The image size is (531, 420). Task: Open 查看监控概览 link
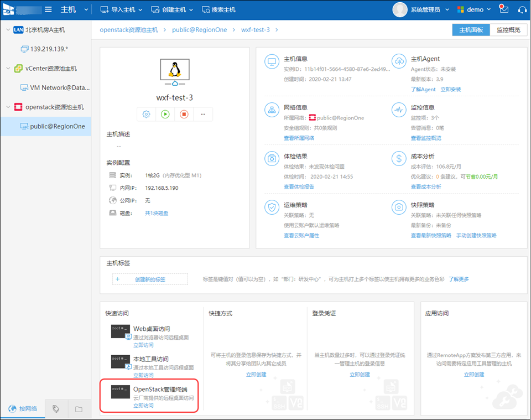tap(426, 138)
